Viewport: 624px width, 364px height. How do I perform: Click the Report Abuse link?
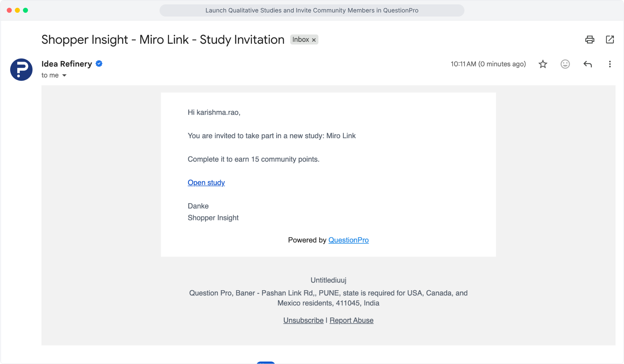tap(351, 321)
